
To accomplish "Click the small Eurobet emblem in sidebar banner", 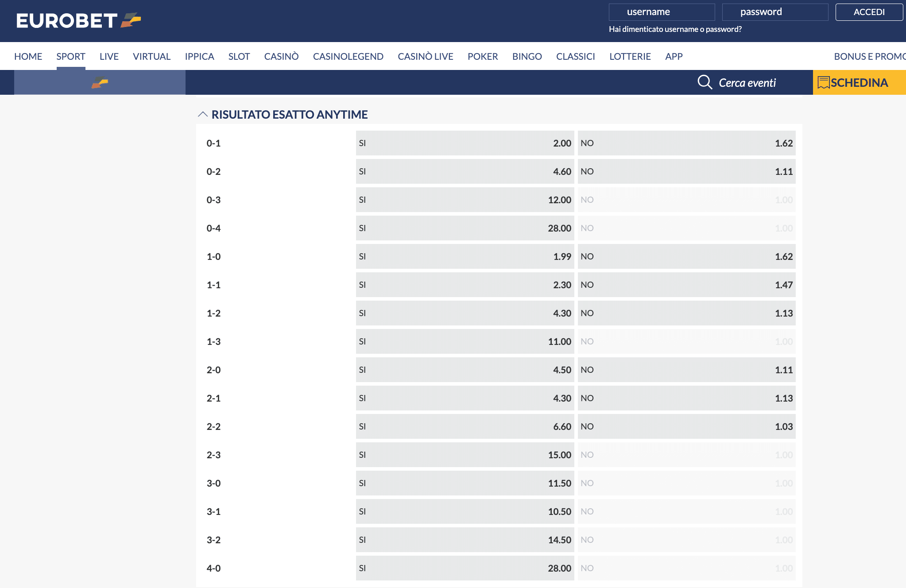I will coord(100,82).
